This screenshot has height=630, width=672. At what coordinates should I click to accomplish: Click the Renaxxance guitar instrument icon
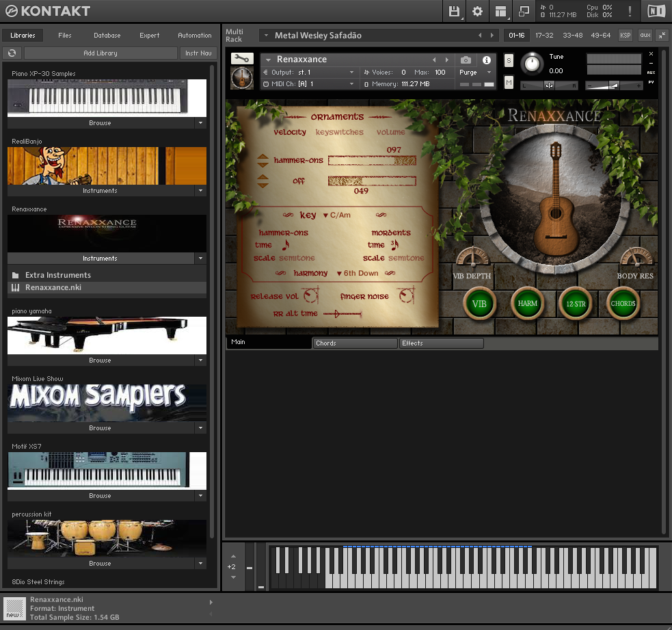(x=242, y=78)
